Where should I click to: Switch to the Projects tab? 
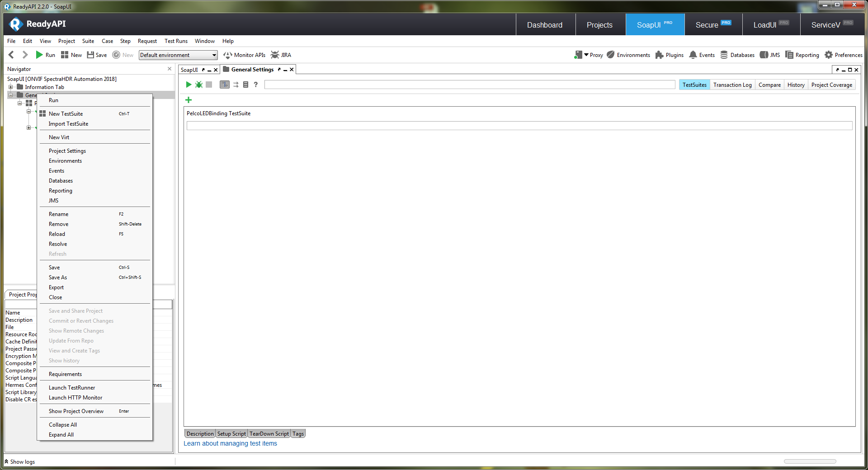click(599, 25)
